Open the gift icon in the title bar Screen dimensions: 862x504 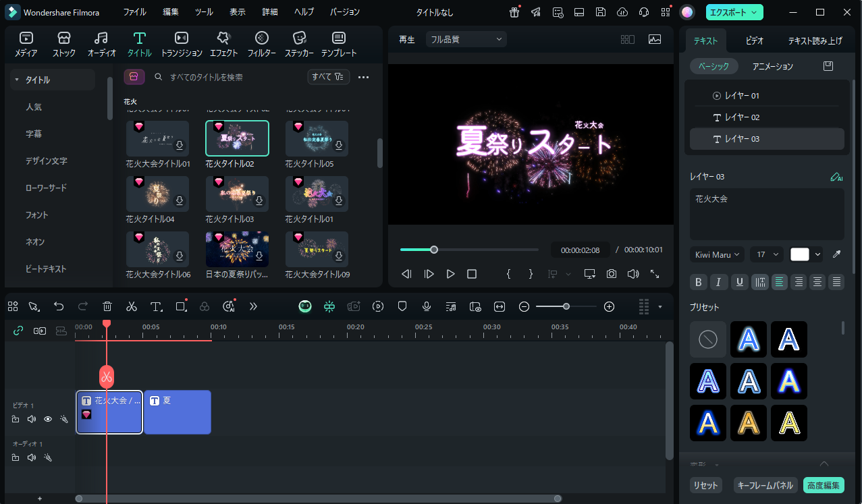pos(514,12)
